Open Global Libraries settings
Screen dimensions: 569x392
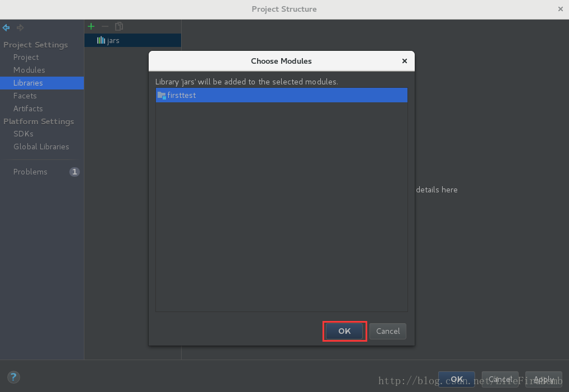click(x=41, y=147)
